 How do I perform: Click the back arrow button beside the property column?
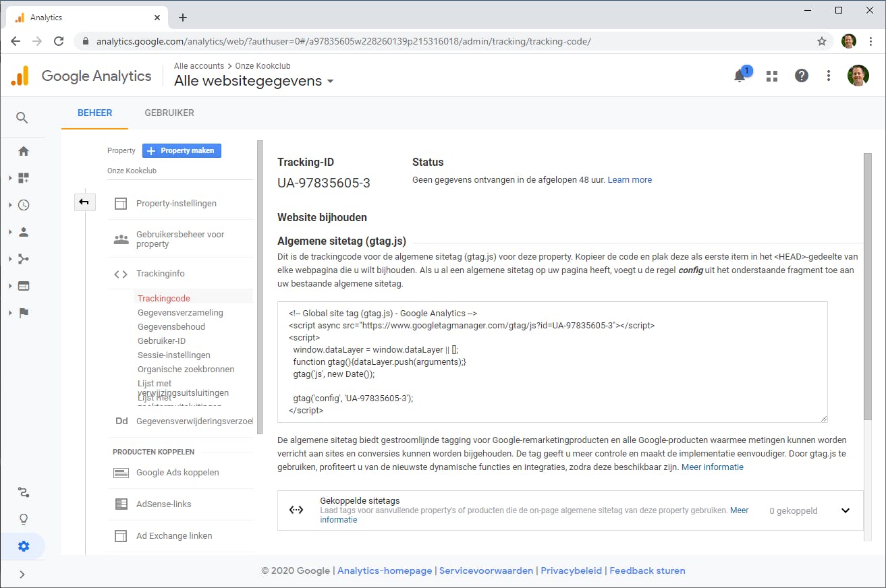click(x=84, y=202)
